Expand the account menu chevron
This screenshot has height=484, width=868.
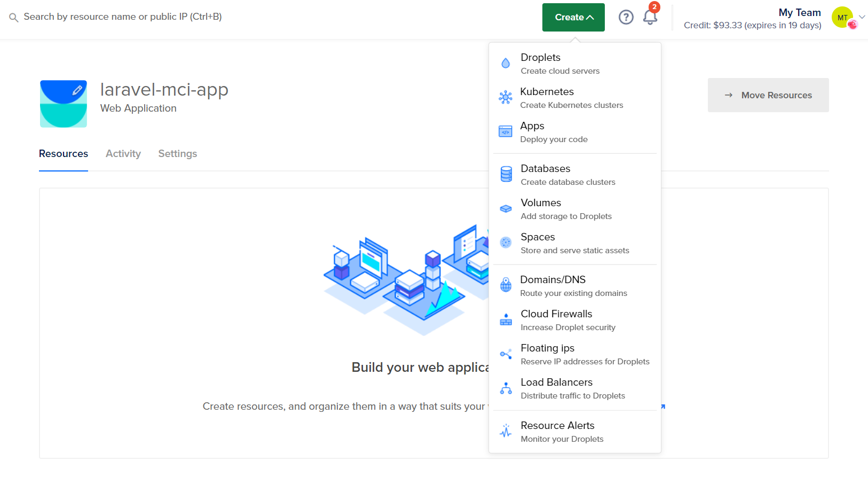click(x=862, y=17)
